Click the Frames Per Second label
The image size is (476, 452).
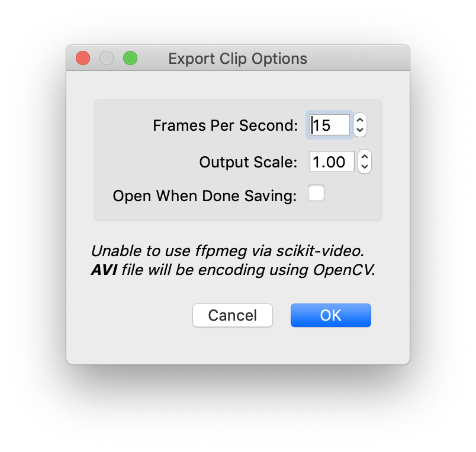point(225,125)
